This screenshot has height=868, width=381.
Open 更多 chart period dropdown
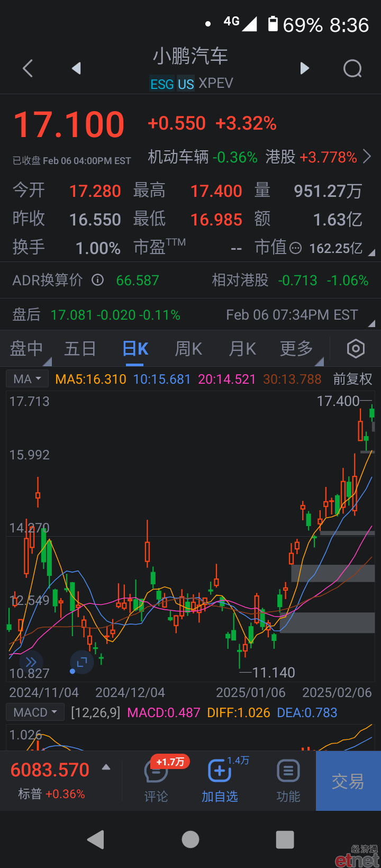point(296,349)
